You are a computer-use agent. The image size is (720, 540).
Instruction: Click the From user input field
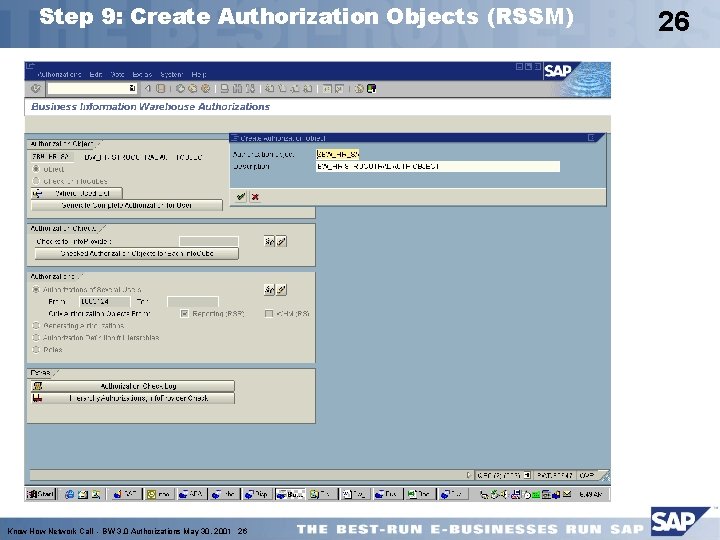pyautogui.click(x=105, y=302)
